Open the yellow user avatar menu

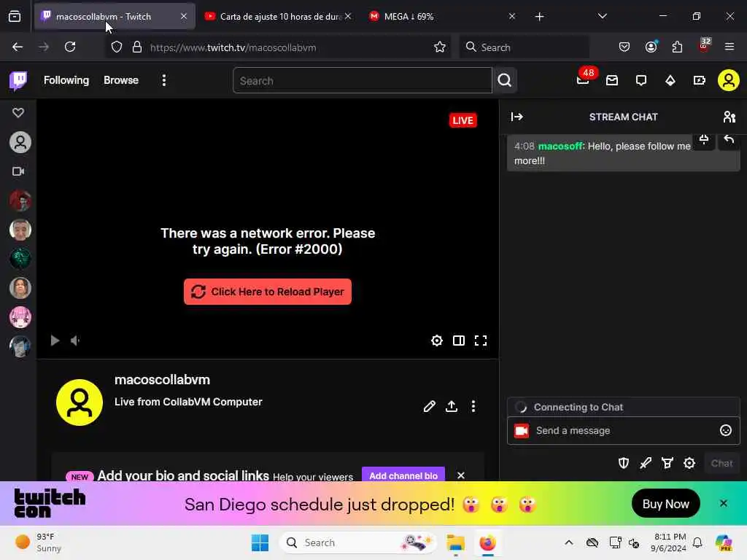pos(729,80)
